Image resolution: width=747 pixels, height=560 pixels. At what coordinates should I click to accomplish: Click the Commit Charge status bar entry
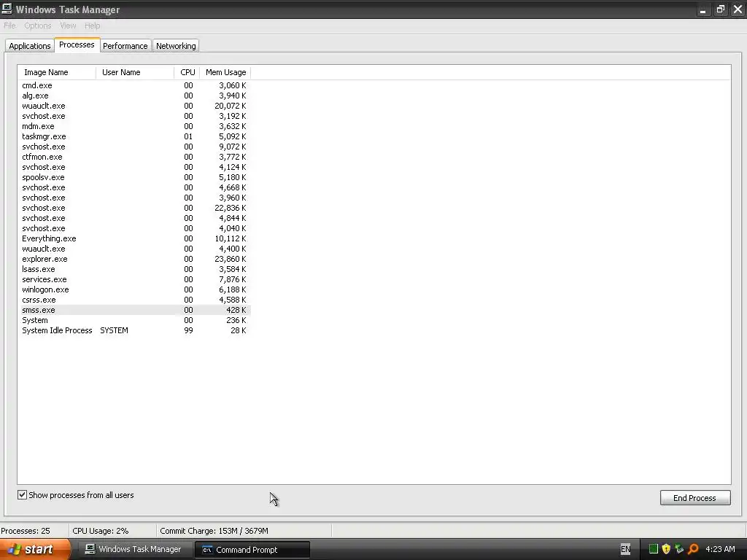[x=214, y=531]
